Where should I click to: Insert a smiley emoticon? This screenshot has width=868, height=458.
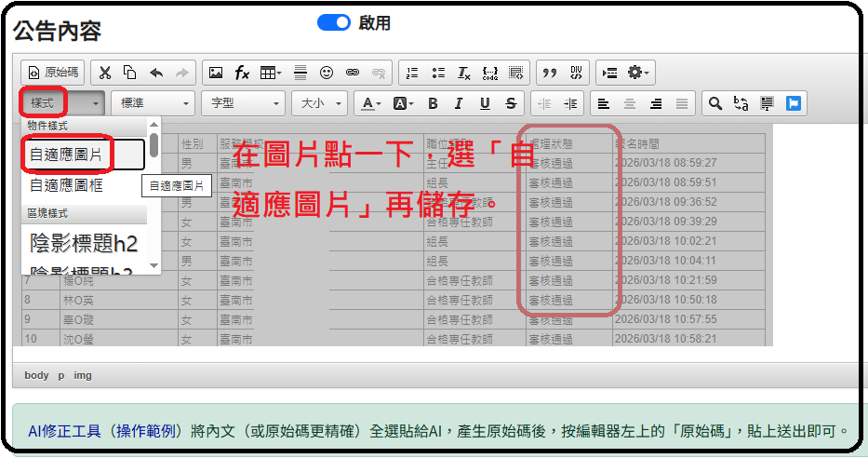327,73
